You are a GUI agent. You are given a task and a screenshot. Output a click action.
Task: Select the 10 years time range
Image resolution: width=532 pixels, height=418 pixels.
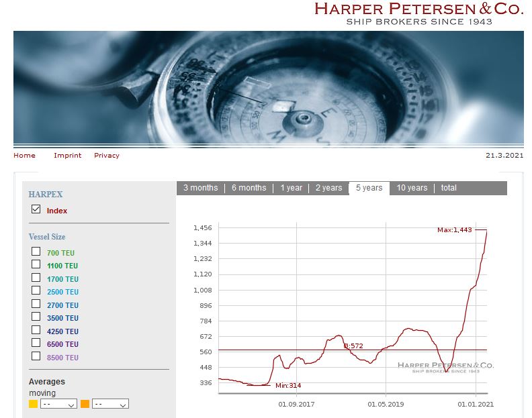click(x=411, y=188)
